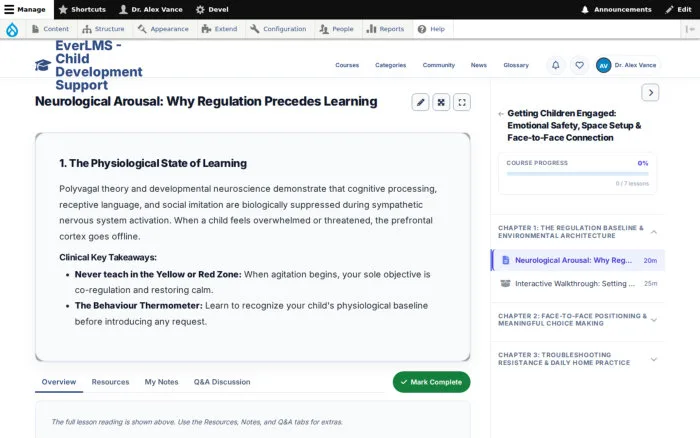Select Neurological Arousal lesson in sidebar
The image size is (700, 438).
point(578,260)
